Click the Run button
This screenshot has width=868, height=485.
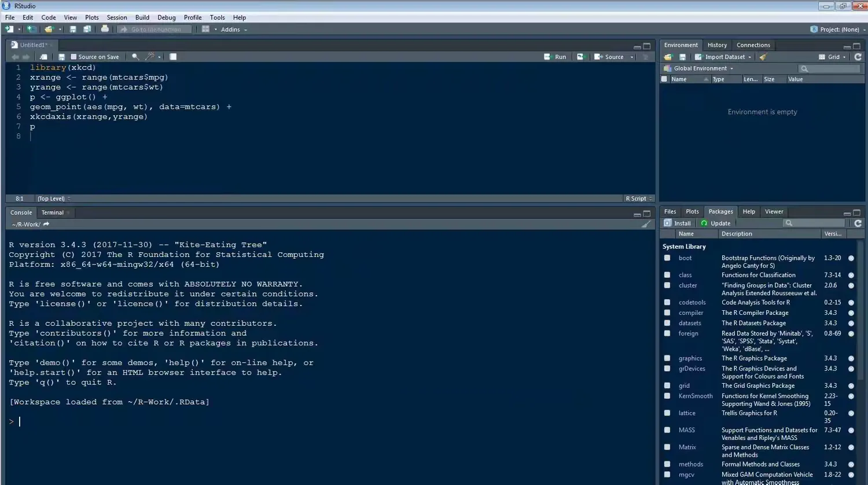555,57
